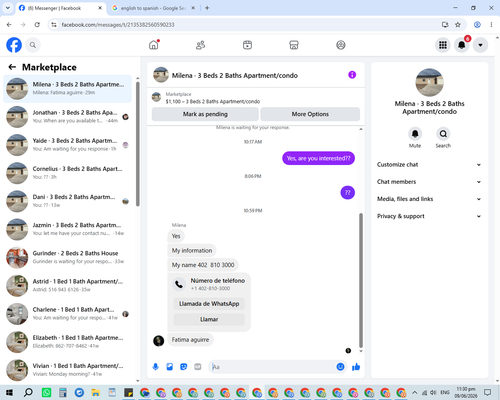The width and height of the screenshot is (500, 400).
Task: Click the $1,100 listing title link
Action: (x=213, y=101)
